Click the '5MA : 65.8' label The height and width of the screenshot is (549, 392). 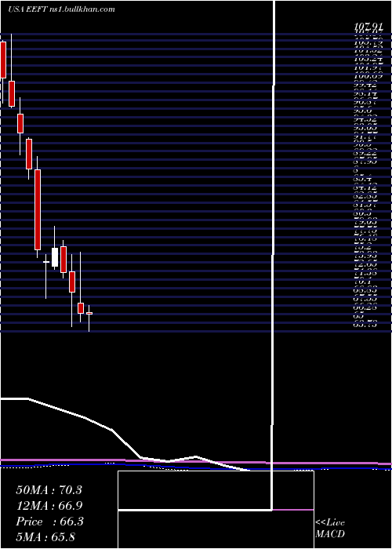click(45, 537)
